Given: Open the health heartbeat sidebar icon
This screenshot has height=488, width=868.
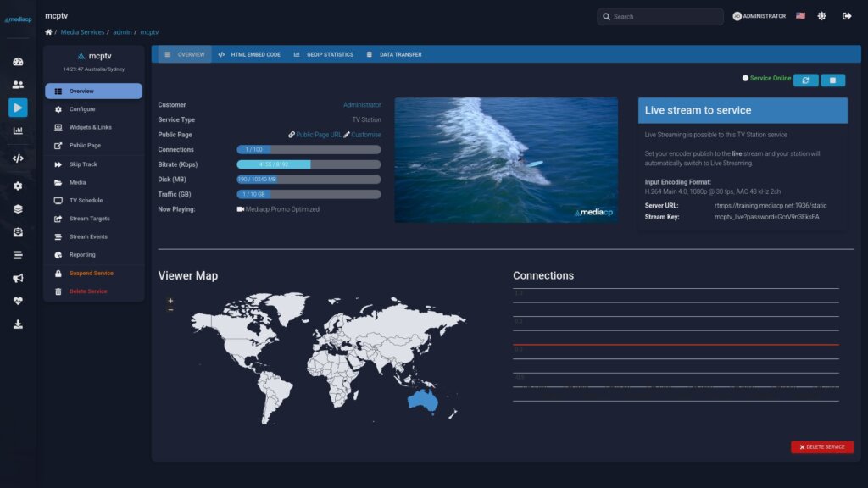Looking at the screenshot, I should (18, 301).
